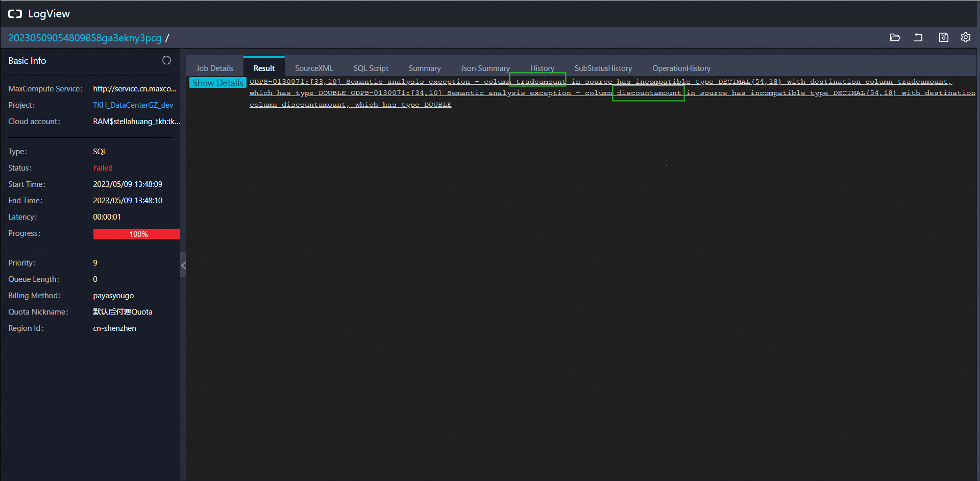Open the Json Summary tab

[485, 68]
